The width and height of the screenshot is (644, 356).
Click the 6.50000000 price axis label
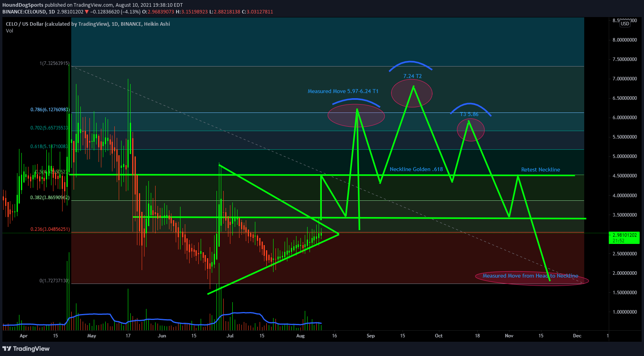[x=625, y=98]
